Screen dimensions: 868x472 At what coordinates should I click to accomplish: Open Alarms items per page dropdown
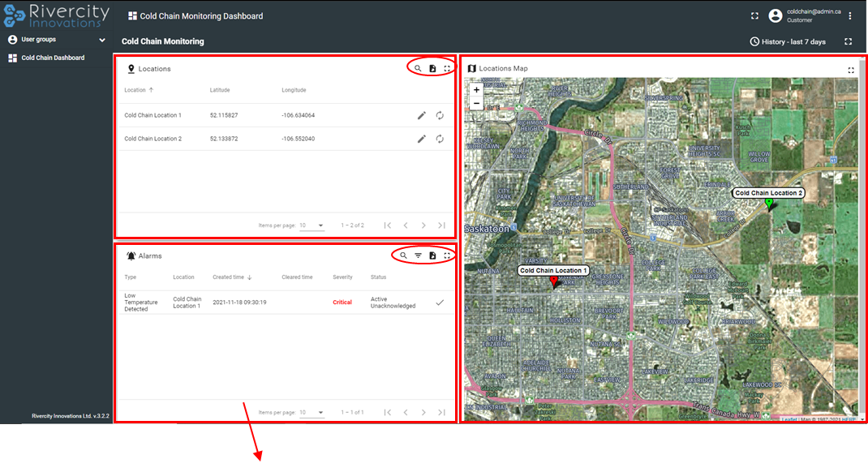pos(312,413)
